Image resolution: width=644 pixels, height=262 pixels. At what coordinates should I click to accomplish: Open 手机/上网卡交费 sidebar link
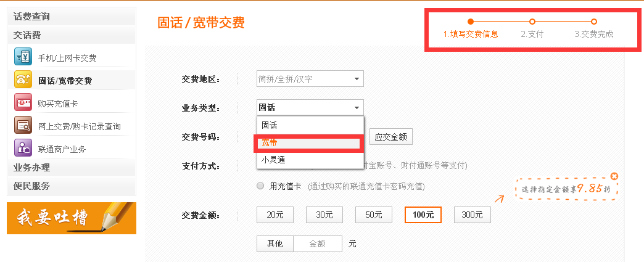(67, 59)
